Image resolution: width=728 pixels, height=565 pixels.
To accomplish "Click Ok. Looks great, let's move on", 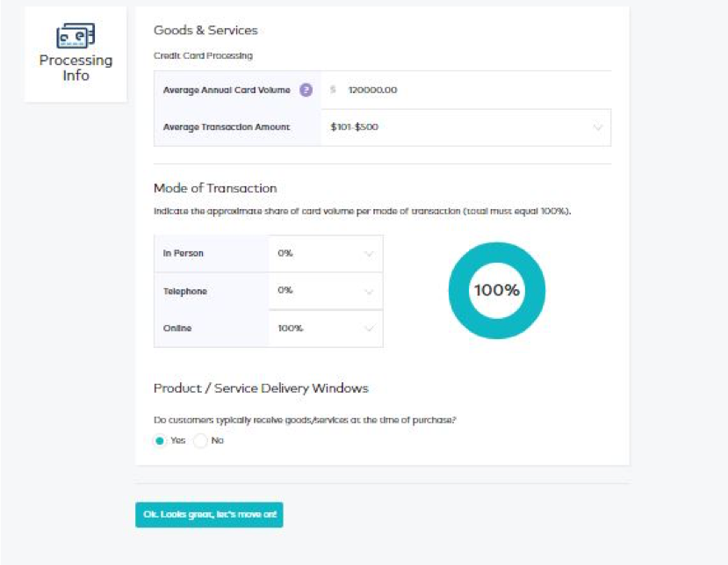I will [209, 515].
